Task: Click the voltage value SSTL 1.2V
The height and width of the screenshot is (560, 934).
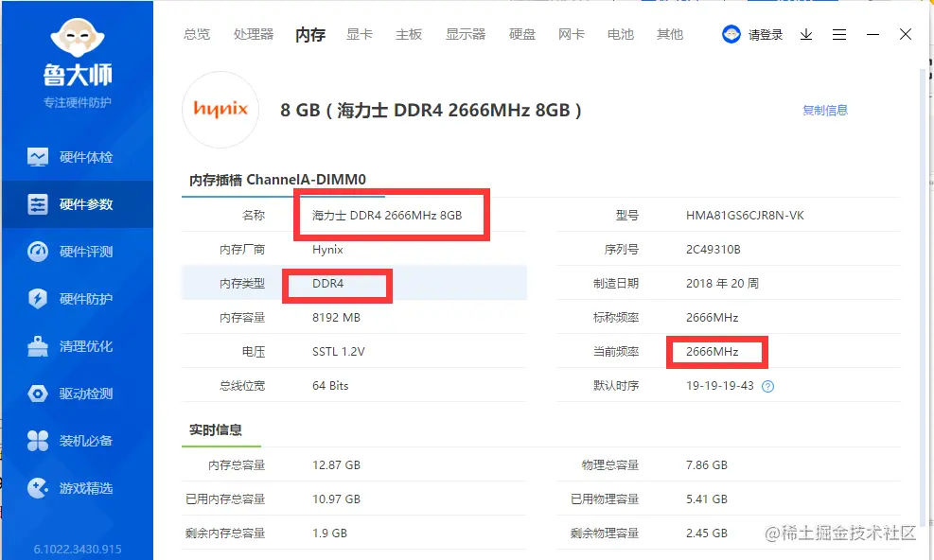Action: point(339,352)
